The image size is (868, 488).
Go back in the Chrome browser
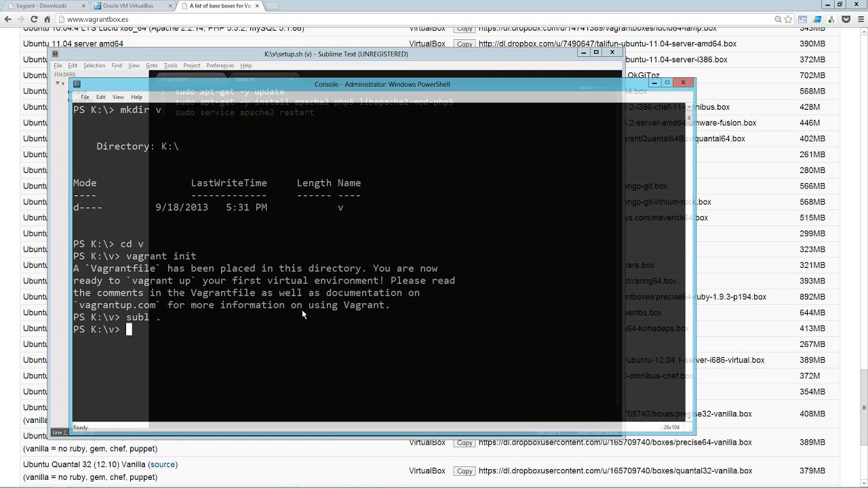point(7,20)
